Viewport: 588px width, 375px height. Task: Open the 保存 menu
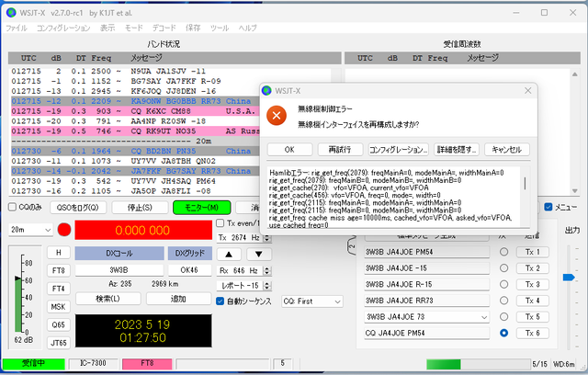click(193, 28)
